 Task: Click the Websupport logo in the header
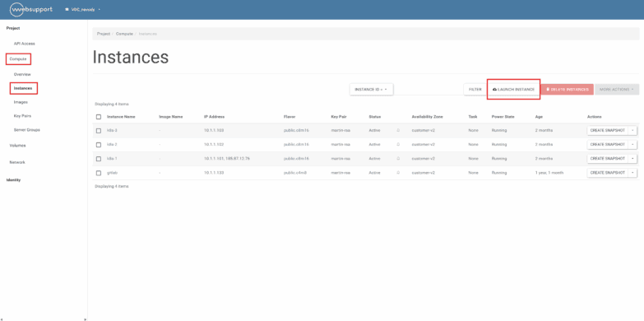pos(31,9)
